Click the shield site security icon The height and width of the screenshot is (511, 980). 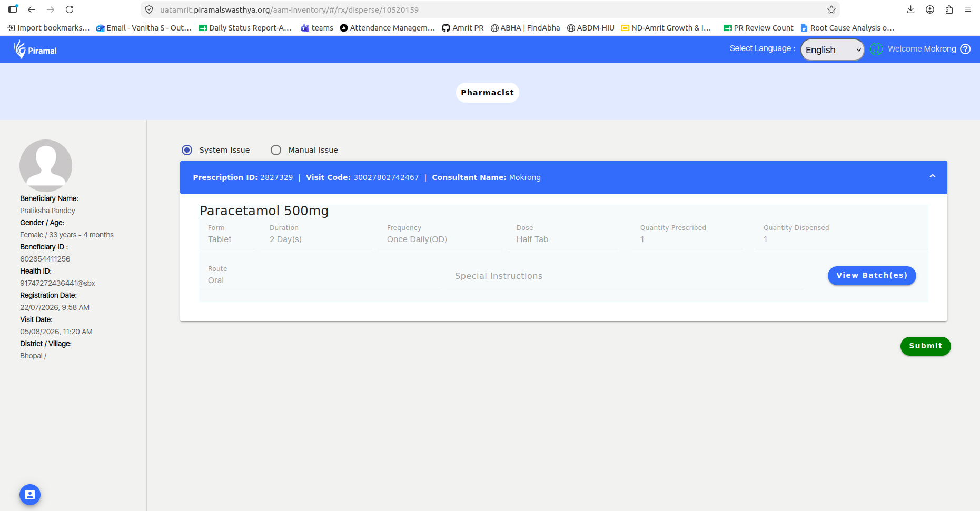click(x=149, y=9)
